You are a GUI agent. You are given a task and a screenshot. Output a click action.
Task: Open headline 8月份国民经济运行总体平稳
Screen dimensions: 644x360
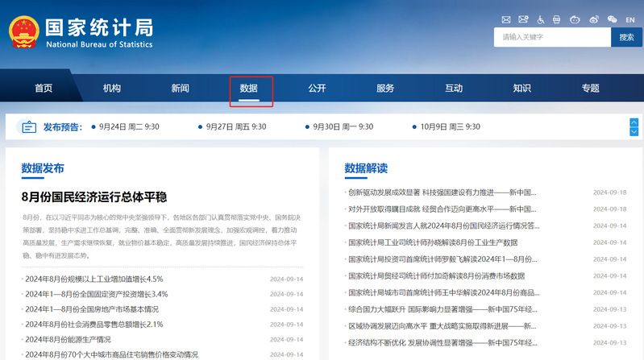pos(93,197)
